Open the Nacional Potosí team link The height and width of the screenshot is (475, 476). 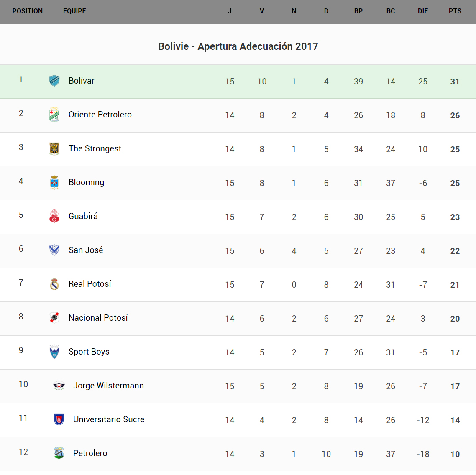pyautogui.click(x=98, y=318)
